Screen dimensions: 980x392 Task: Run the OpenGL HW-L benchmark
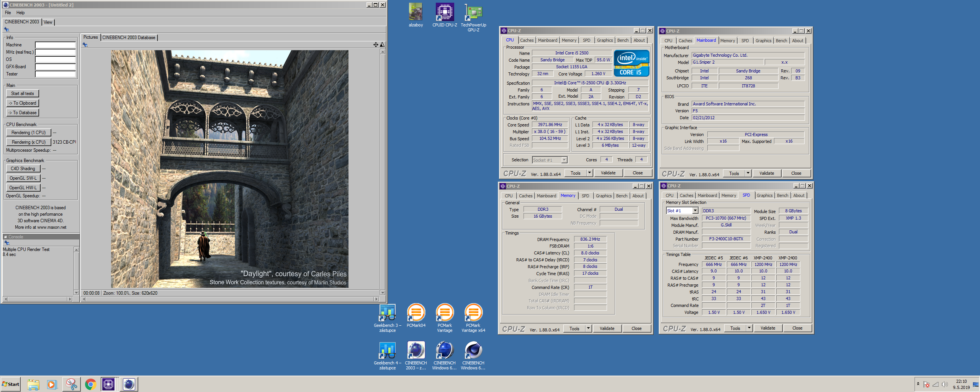coord(23,188)
